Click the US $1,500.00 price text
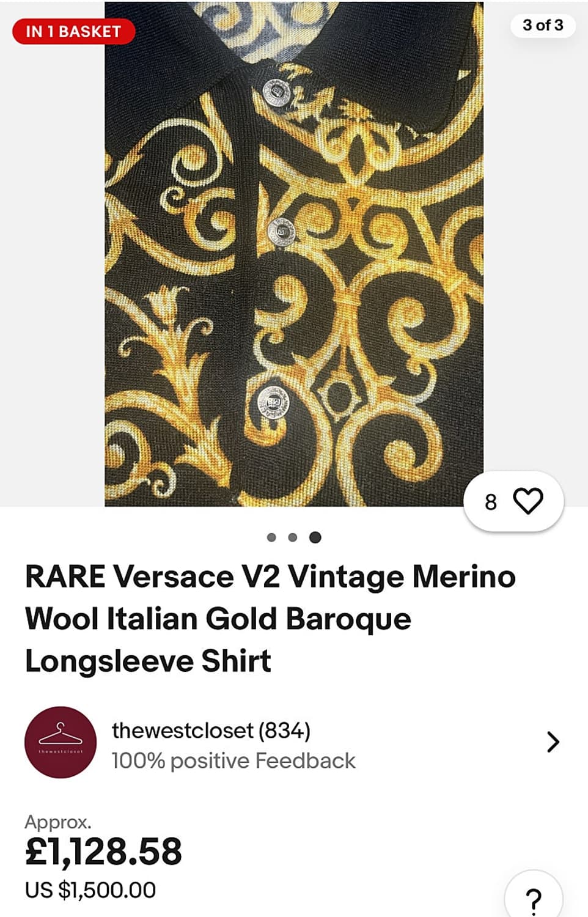588x917 pixels. (x=90, y=890)
